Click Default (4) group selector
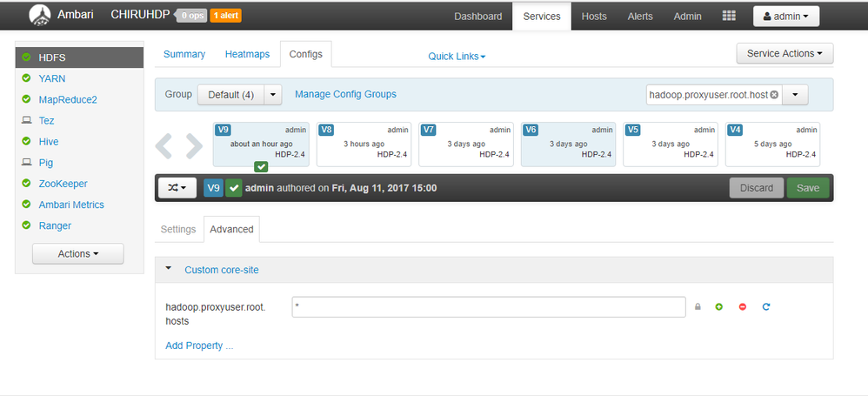Image resolution: width=868 pixels, height=403 pixels. click(x=230, y=95)
